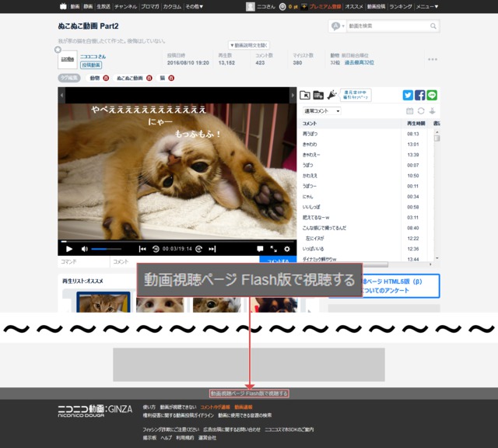Image resolution: width=498 pixels, height=448 pixels.
Task: Open player settings with the gear icon
Action: 287,249
